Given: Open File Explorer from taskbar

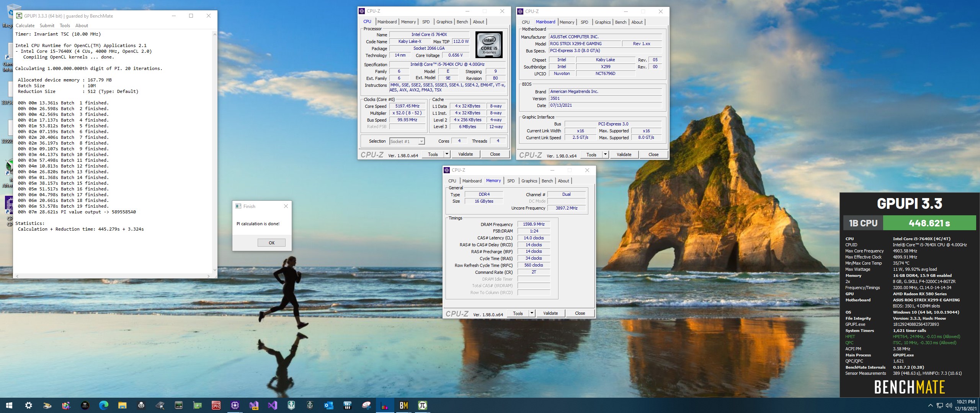Looking at the screenshot, I should (122, 405).
